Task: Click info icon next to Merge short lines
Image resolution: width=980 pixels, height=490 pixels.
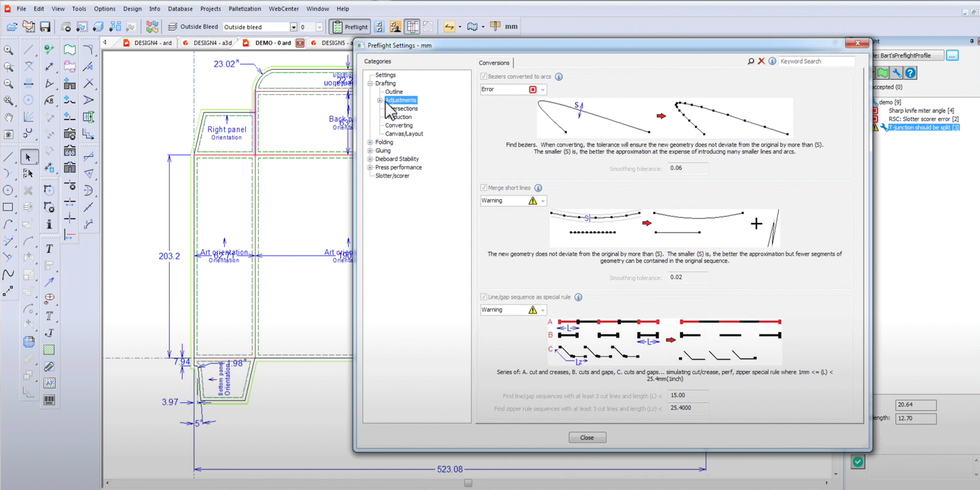Action: [538, 188]
